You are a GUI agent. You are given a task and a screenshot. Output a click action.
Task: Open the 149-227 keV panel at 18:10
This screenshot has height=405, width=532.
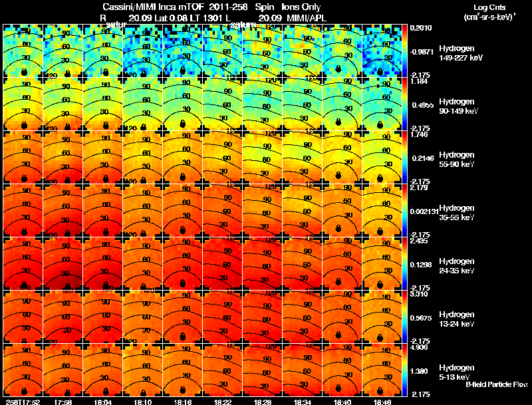point(143,51)
